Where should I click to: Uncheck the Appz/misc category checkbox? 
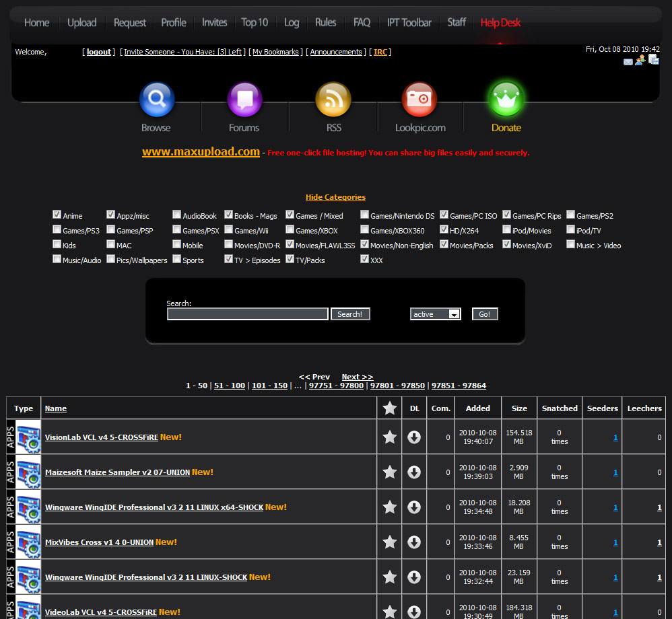110,214
